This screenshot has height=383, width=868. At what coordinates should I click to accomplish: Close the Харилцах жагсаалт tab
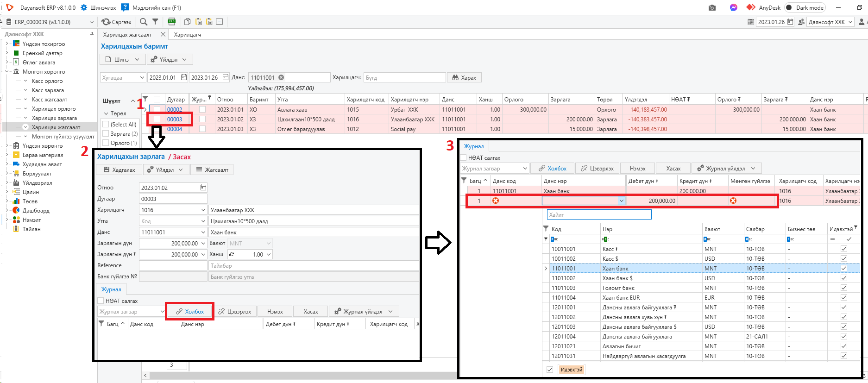[163, 34]
